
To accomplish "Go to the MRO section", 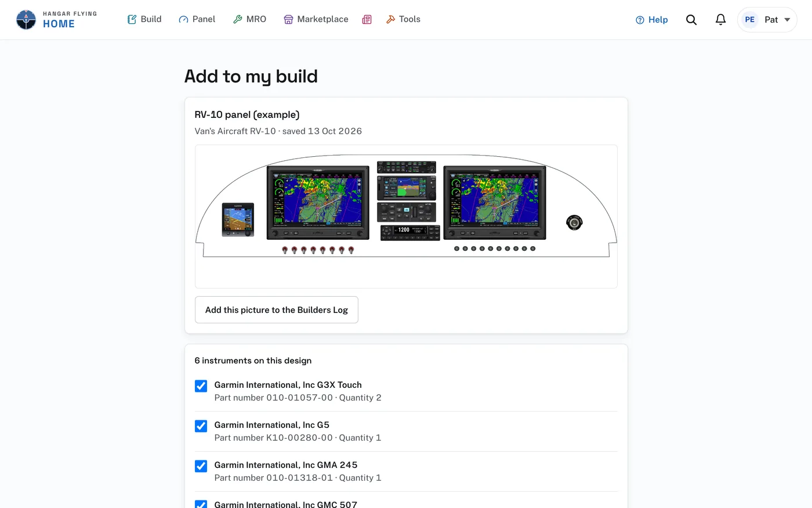I will [x=249, y=19].
